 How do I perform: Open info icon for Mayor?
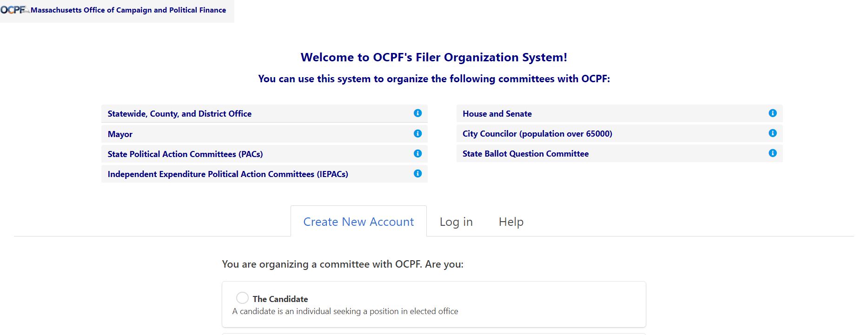coord(417,133)
